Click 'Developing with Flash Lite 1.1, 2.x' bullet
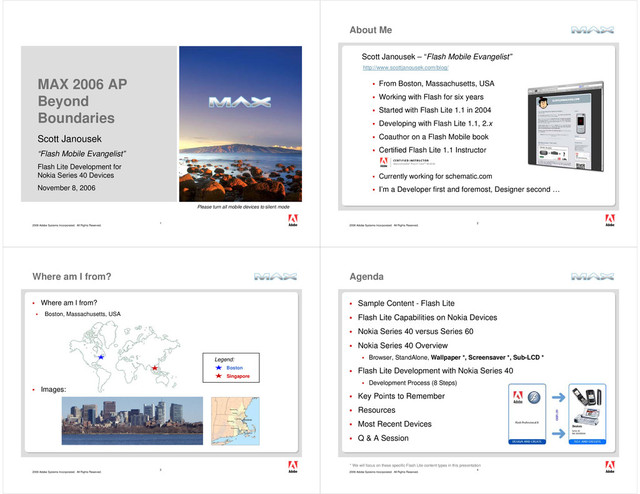The height and width of the screenshot is (494, 640). point(436,124)
